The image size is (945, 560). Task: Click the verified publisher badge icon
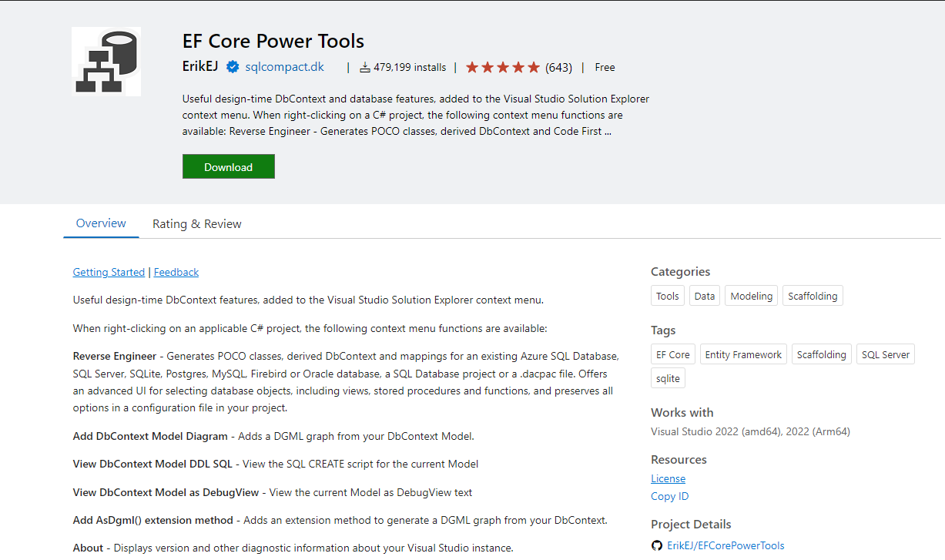pos(233,67)
